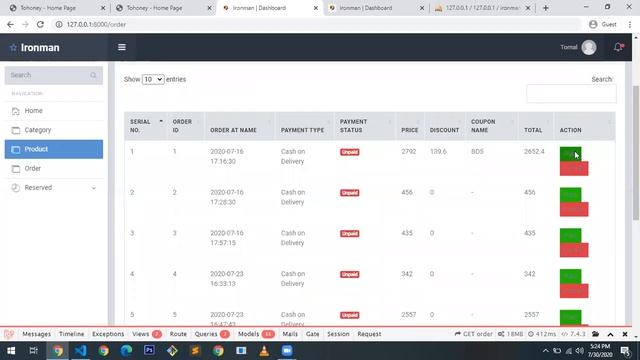This screenshot has width=640, height=360.
Task: Open the Messages tab in the debugbar
Action: (36, 334)
